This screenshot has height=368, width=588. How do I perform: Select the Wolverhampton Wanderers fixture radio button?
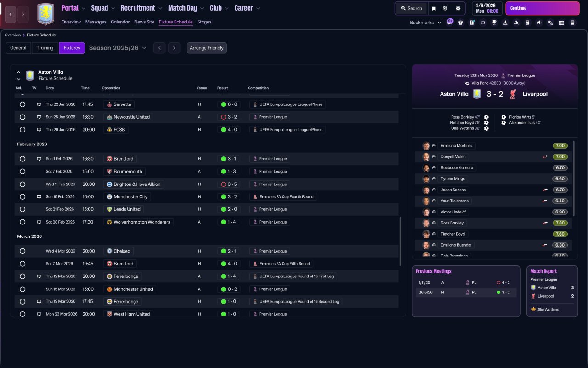(23, 222)
